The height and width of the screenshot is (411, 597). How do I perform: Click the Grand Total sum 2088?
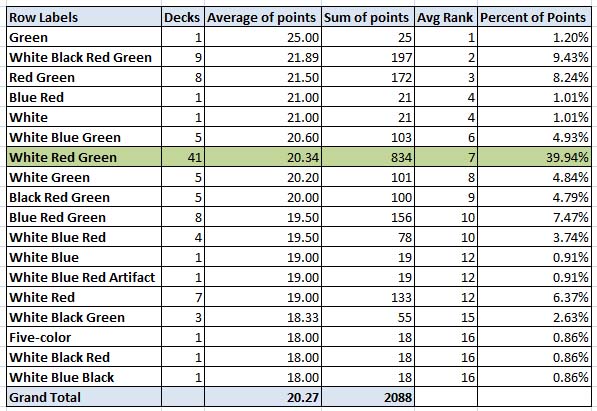[368, 397]
